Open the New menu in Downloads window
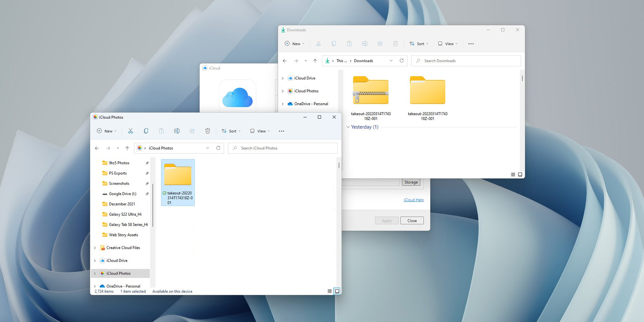Image resolution: width=644 pixels, height=322 pixels. click(294, 44)
